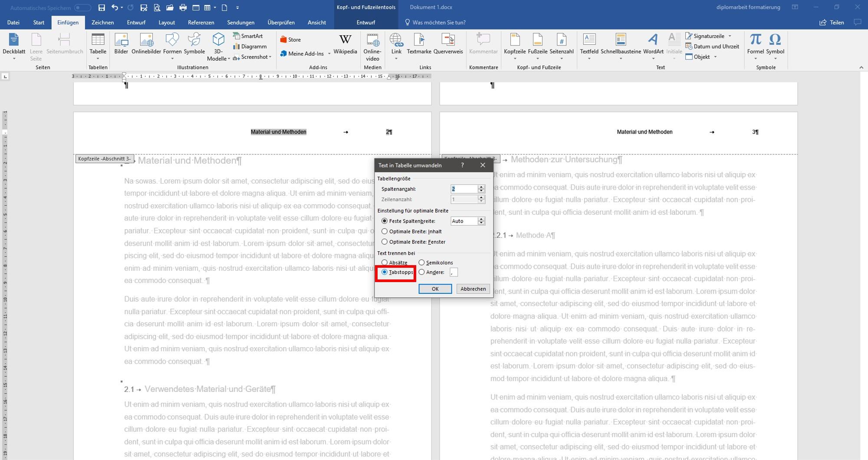Click the Undo arrow icon
This screenshot has height=460, width=868.
tap(115, 7)
